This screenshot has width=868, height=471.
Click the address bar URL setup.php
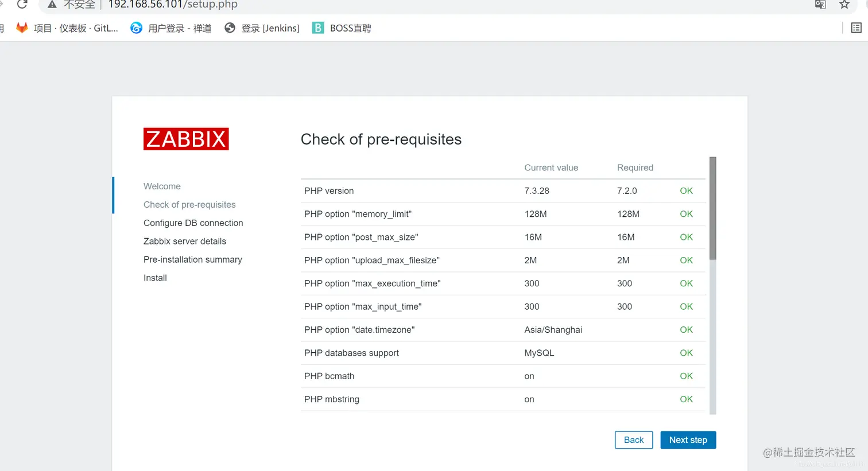pos(173,5)
